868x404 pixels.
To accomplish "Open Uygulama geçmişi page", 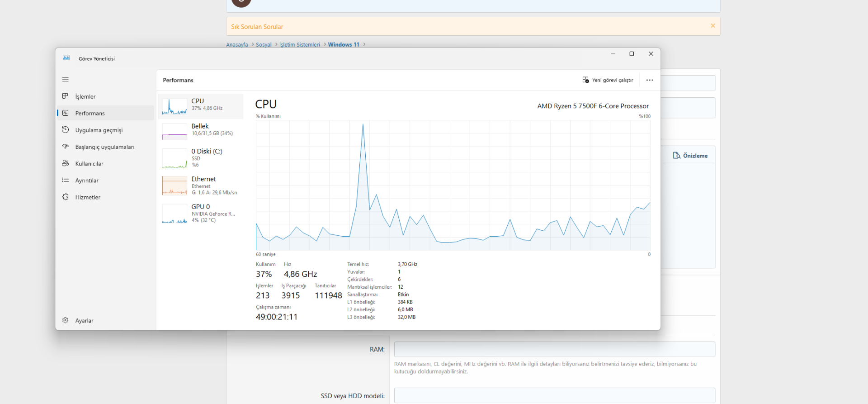I will coord(105,130).
